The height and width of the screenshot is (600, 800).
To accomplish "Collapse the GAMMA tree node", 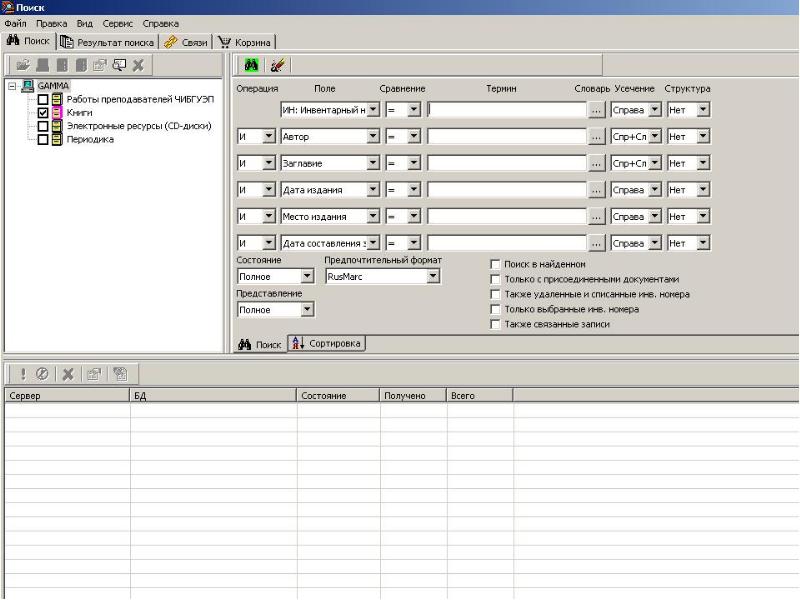I will [12, 86].
